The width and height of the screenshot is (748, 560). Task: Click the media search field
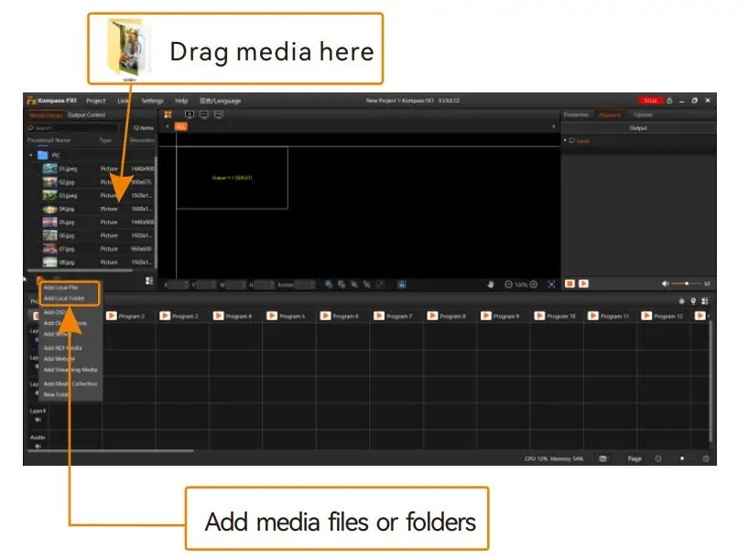tap(72, 128)
